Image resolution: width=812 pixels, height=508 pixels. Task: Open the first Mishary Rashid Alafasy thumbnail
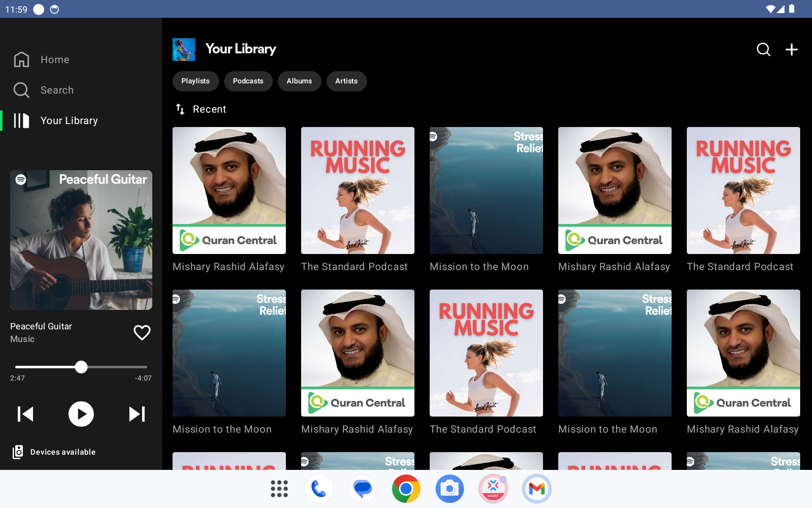click(229, 190)
